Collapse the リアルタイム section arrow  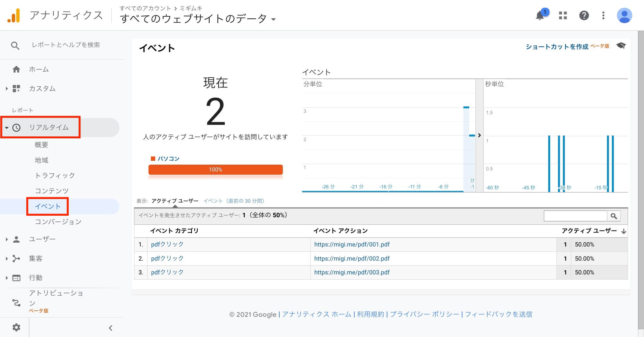[x=6, y=128]
